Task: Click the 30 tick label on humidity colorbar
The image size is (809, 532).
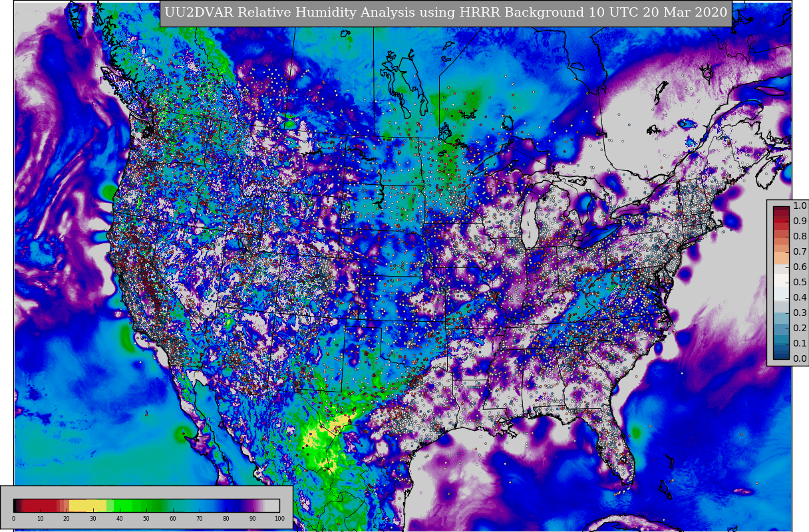Action: pyautogui.click(x=93, y=519)
